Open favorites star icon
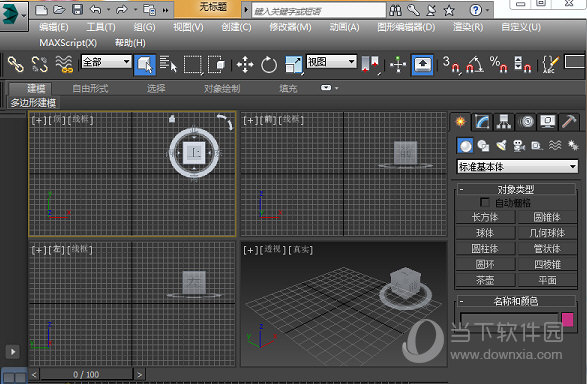 449,10
